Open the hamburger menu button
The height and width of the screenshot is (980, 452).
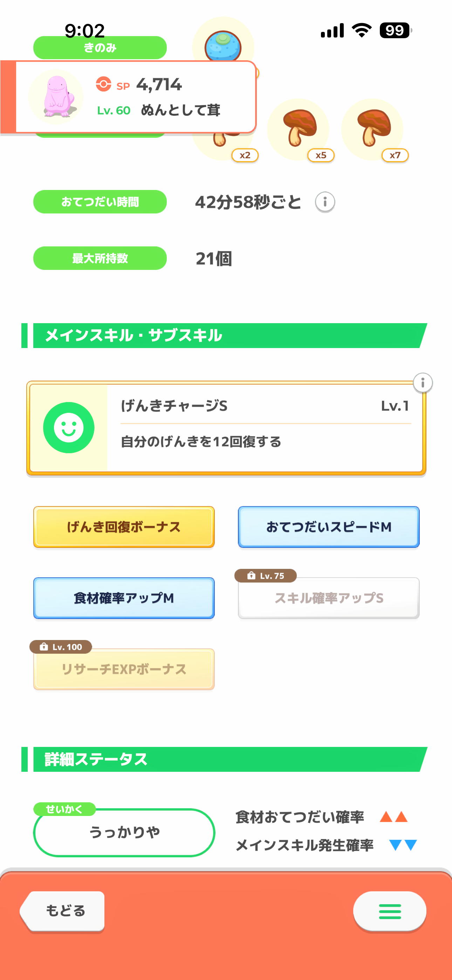pyautogui.click(x=390, y=911)
